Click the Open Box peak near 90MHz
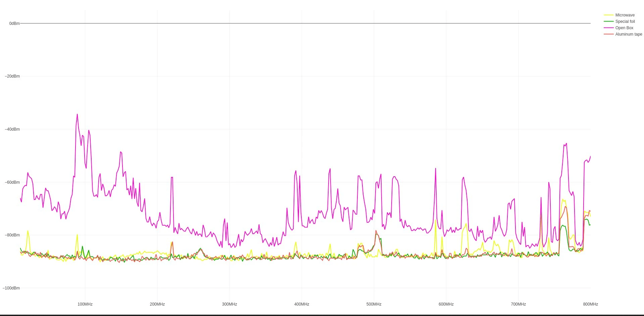 pyautogui.click(x=77, y=115)
